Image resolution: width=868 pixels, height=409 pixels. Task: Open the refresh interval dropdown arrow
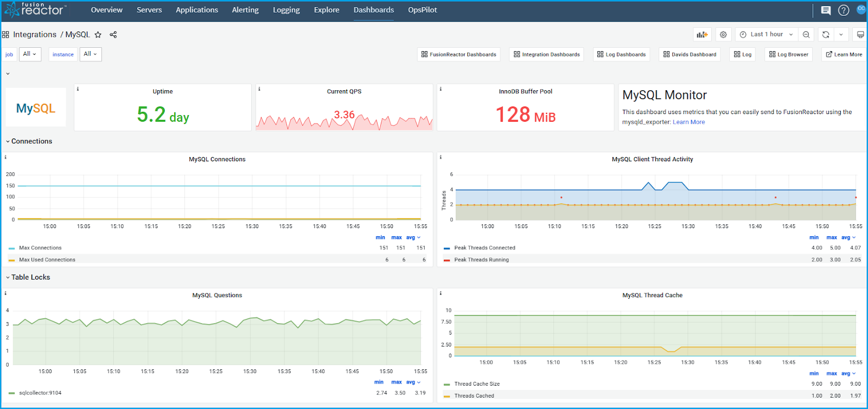841,34
